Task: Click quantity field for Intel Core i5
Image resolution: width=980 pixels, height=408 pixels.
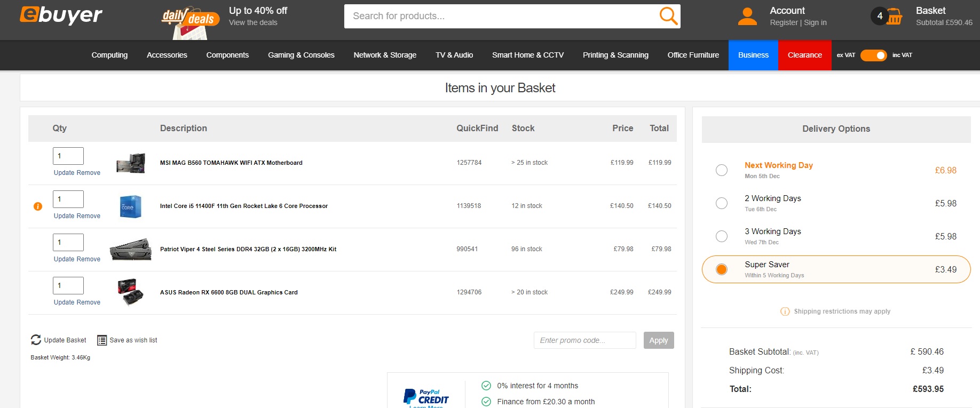Action: coord(68,199)
